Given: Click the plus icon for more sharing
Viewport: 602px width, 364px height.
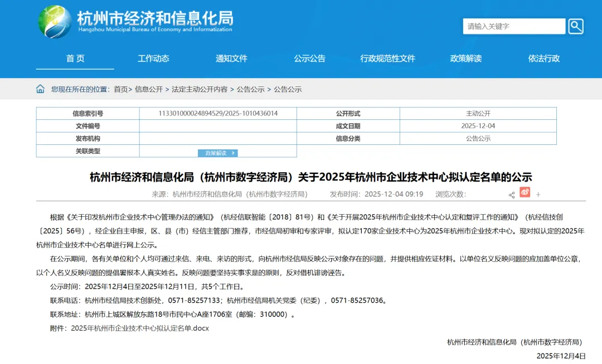Looking at the screenshot, I should pyautogui.click(x=538, y=195).
